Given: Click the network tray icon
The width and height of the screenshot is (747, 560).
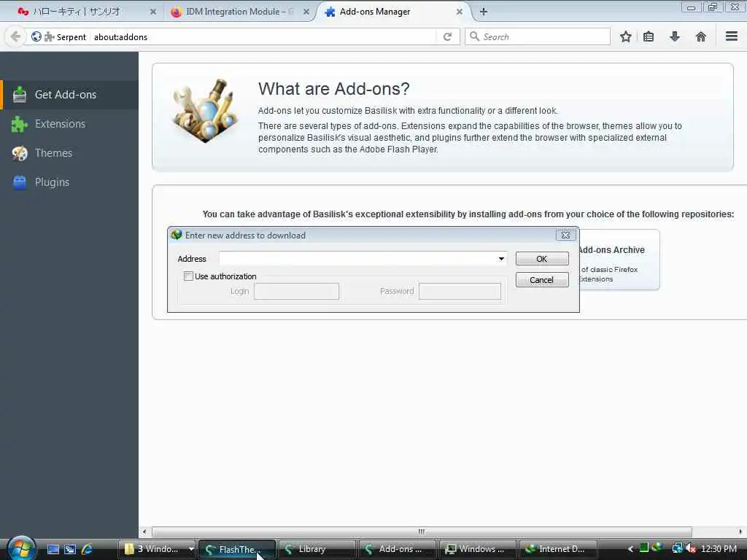Looking at the screenshot, I should click(x=676, y=548).
